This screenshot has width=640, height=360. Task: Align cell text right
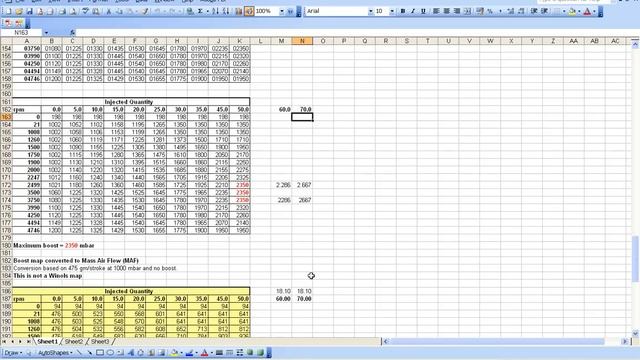457,11
